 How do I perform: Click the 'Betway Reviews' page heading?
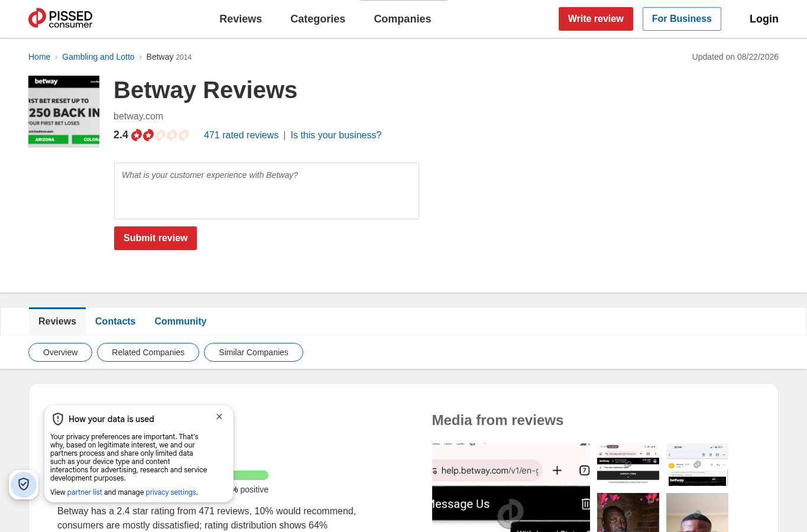pyautogui.click(x=205, y=90)
